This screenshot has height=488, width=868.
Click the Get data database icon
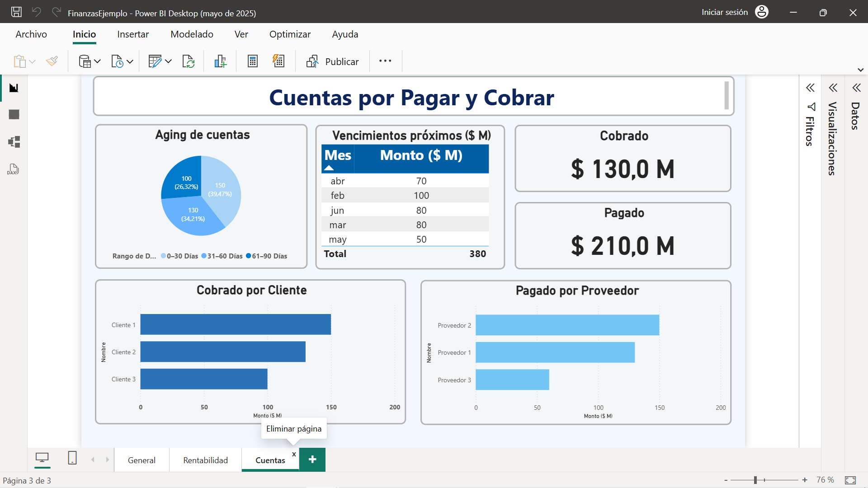85,61
